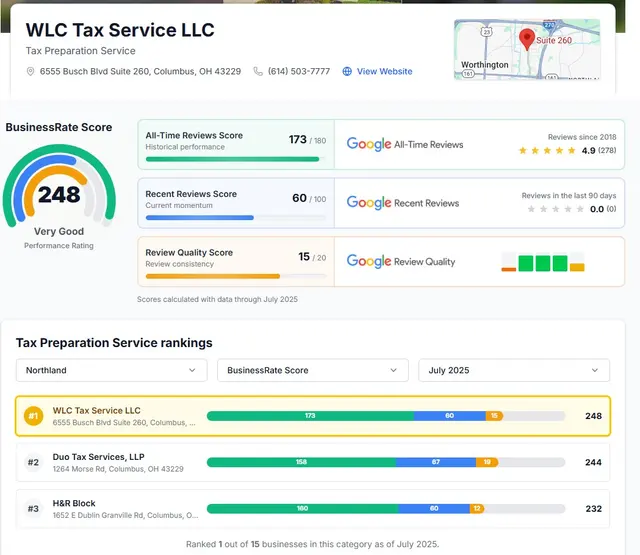Click the #2 rank badge
The image size is (640, 555).
(33, 462)
